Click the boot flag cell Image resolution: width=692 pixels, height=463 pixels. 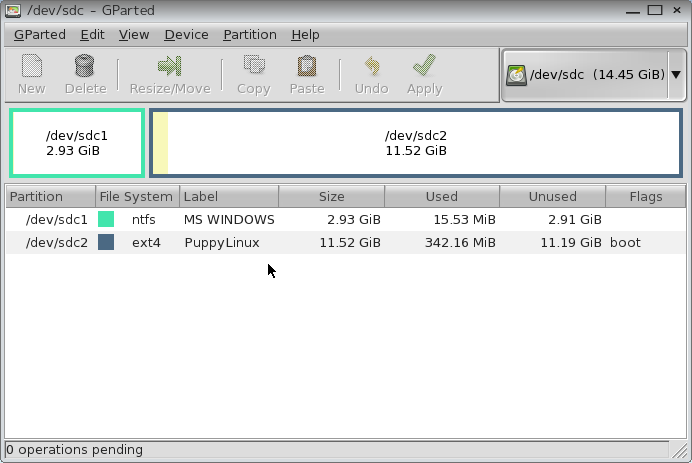coord(625,242)
